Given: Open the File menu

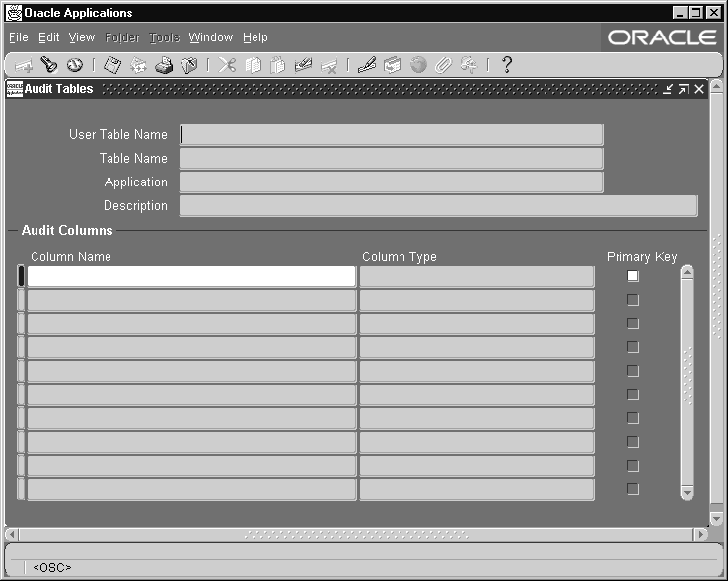Looking at the screenshot, I should point(19,37).
